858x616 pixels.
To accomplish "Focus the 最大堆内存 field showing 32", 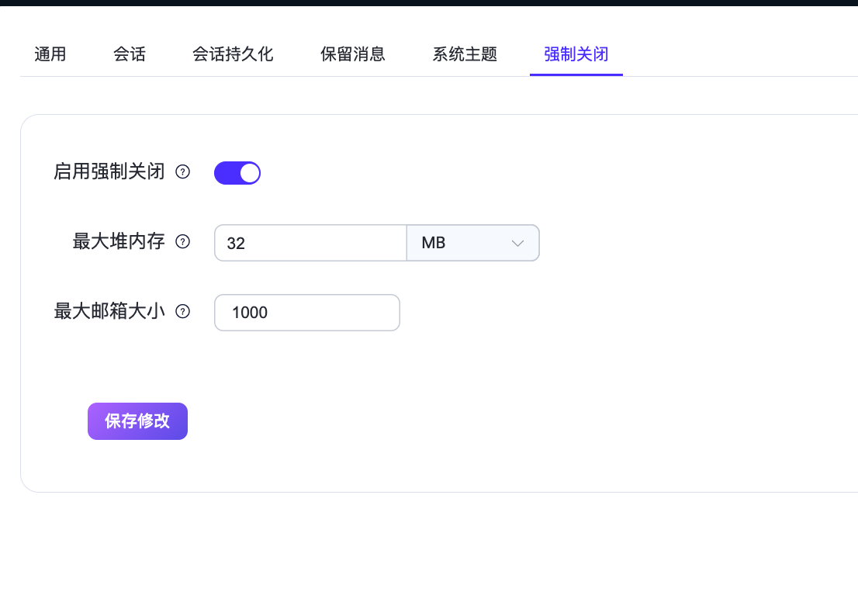I will [310, 243].
